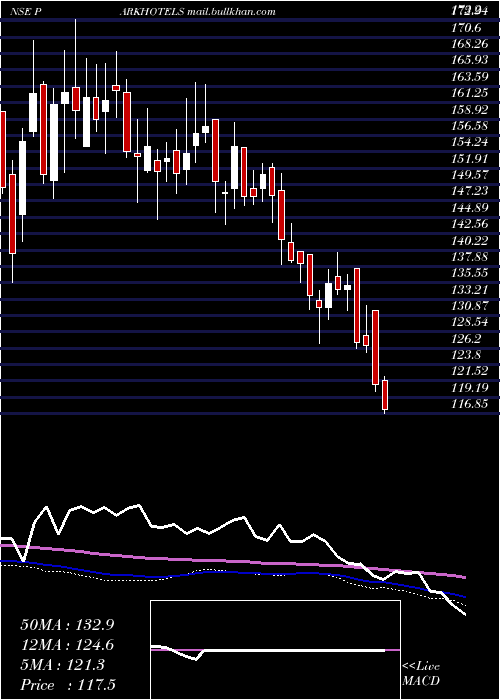Click the 135.55 price axis label
Screen dimensions: 500x700
(471, 273)
